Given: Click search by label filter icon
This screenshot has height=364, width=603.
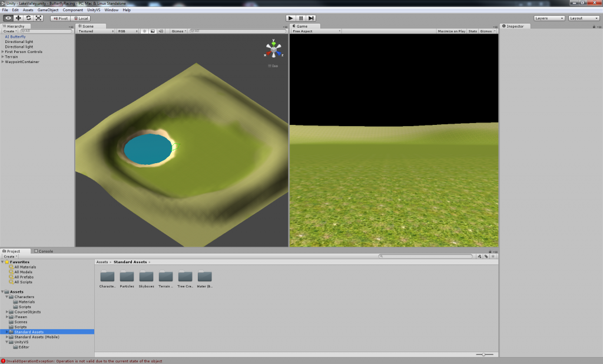Looking at the screenshot, I should tap(486, 256).
